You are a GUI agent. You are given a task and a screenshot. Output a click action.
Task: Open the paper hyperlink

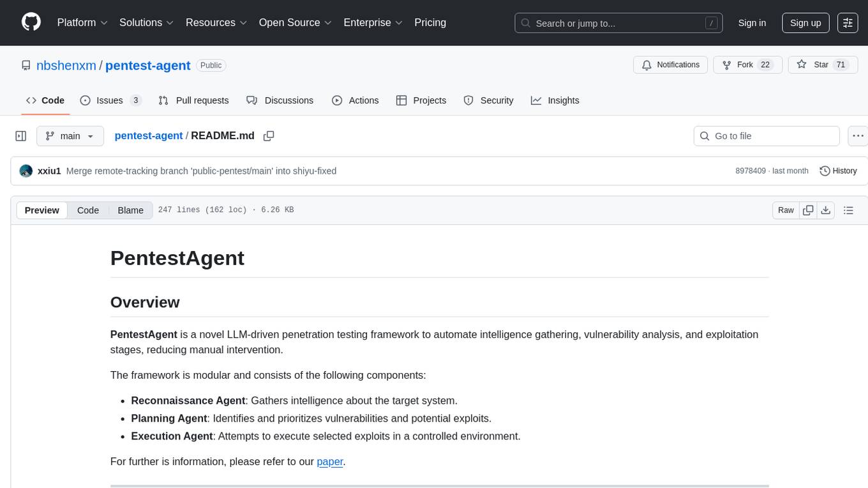tap(330, 462)
